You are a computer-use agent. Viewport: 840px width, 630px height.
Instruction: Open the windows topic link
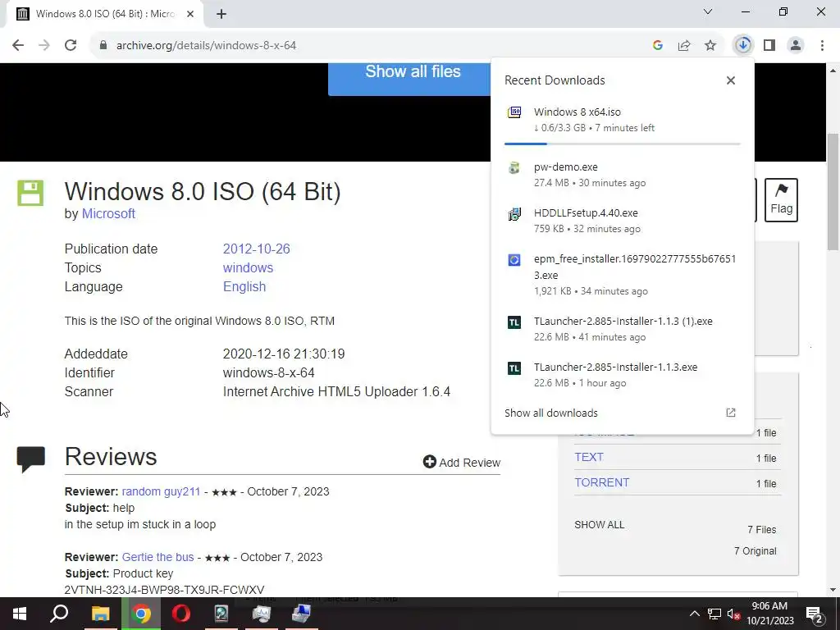(x=248, y=268)
